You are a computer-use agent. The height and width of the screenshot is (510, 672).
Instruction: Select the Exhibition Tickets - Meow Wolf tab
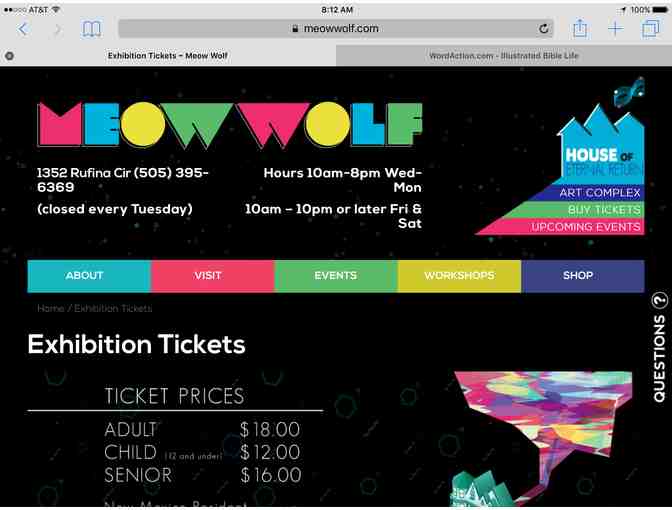click(168, 56)
